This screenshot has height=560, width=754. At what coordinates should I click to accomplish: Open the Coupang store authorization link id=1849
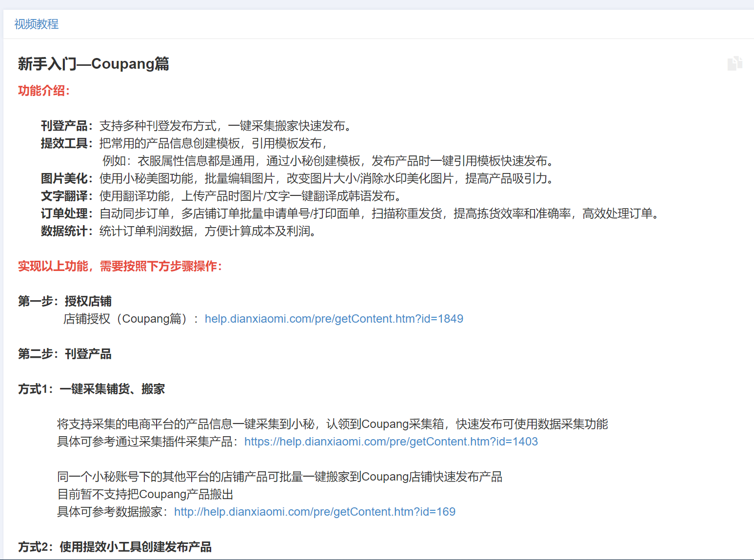pyautogui.click(x=334, y=319)
